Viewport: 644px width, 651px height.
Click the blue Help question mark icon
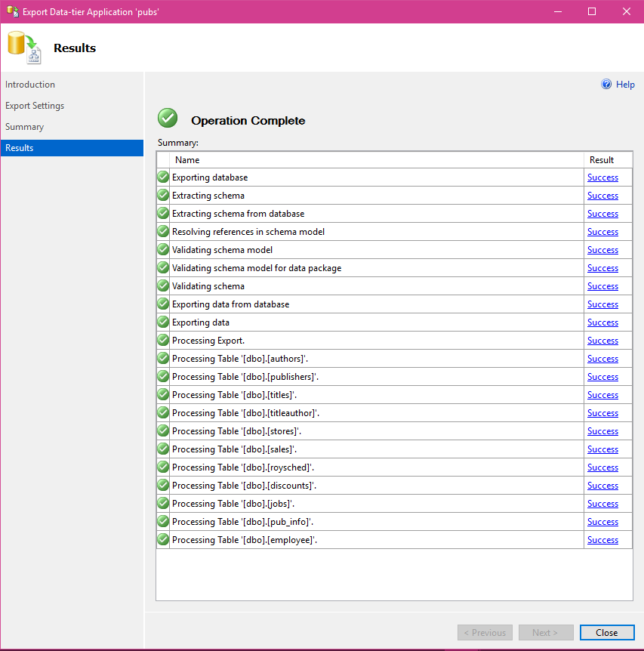pos(606,84)
